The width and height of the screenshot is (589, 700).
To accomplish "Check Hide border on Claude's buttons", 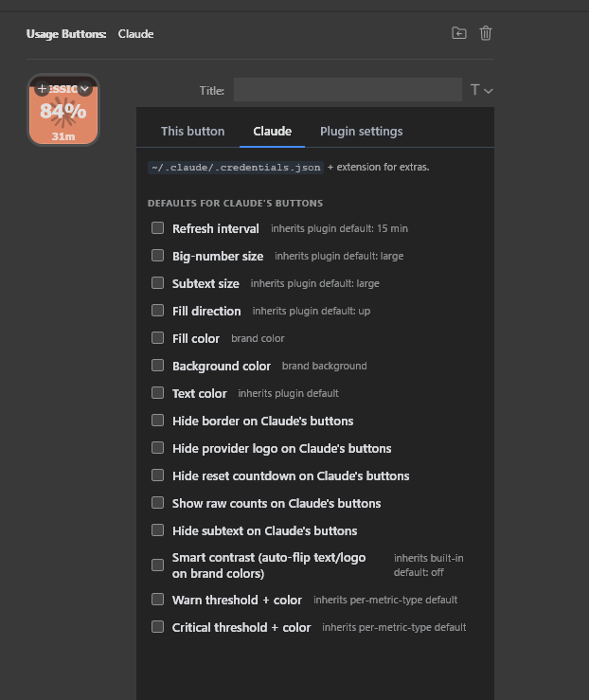I will (157, 420).
